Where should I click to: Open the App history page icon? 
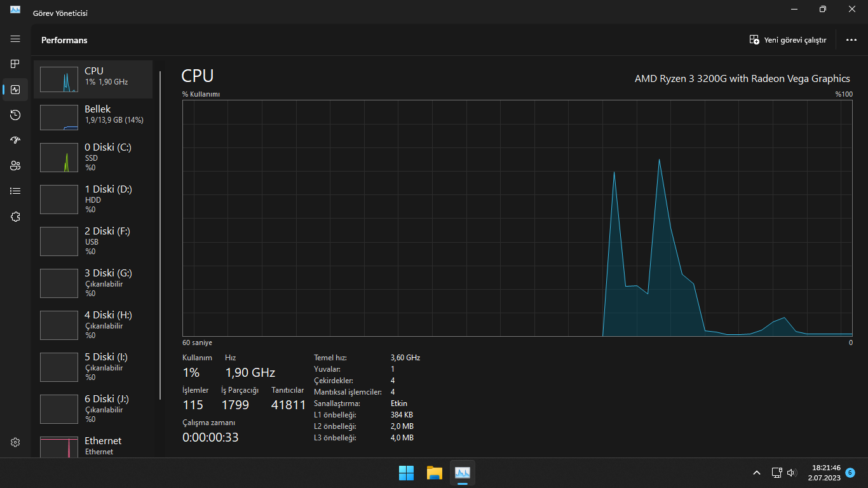pyautogui.click(x=15, y=115)
